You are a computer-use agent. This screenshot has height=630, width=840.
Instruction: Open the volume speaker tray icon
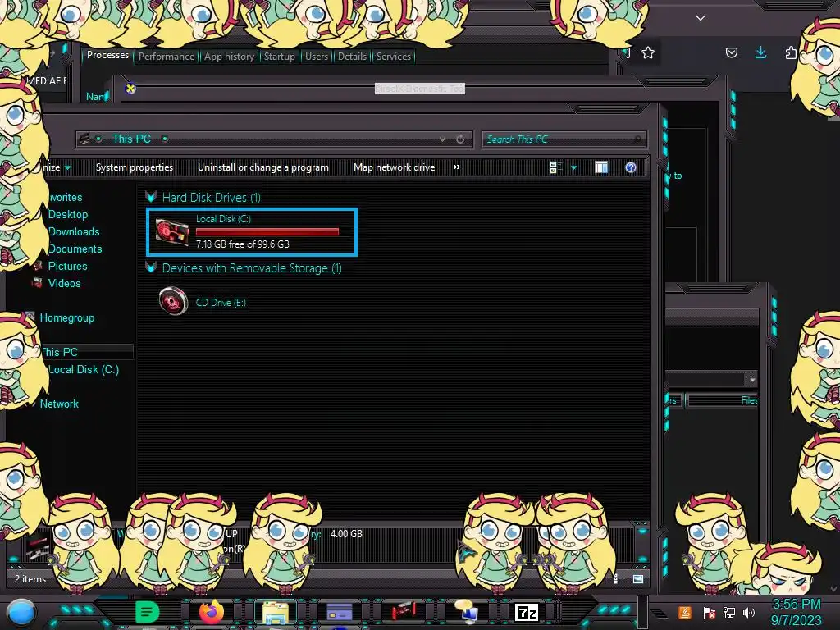(x=749, y=612)
